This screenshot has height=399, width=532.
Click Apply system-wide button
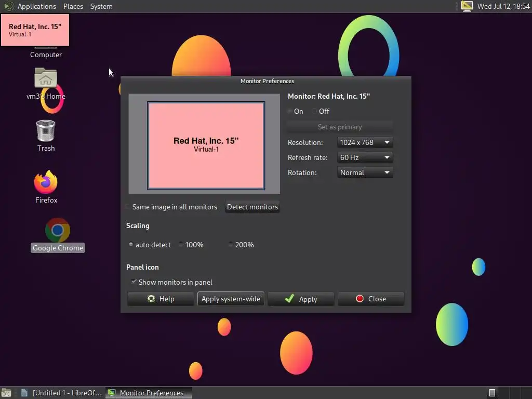click(x=231, y=299)
